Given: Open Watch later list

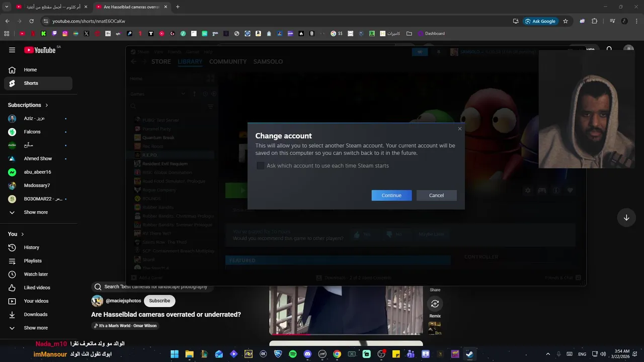Looking at the screenshot, I should pyautogui.click(x=38, y=274).
